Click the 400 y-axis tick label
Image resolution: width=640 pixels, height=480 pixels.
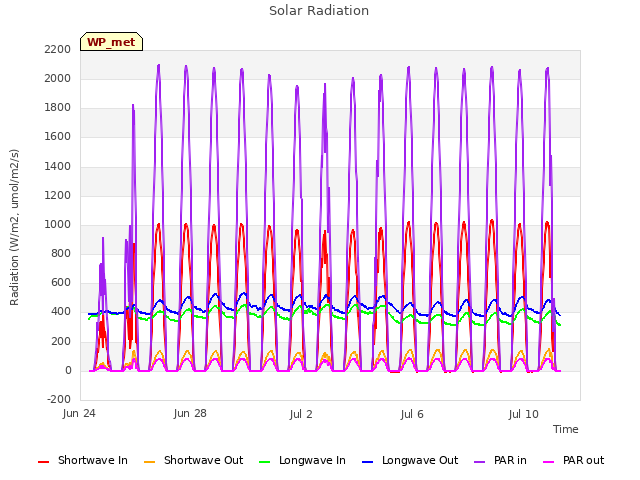[x=61, y=312]
